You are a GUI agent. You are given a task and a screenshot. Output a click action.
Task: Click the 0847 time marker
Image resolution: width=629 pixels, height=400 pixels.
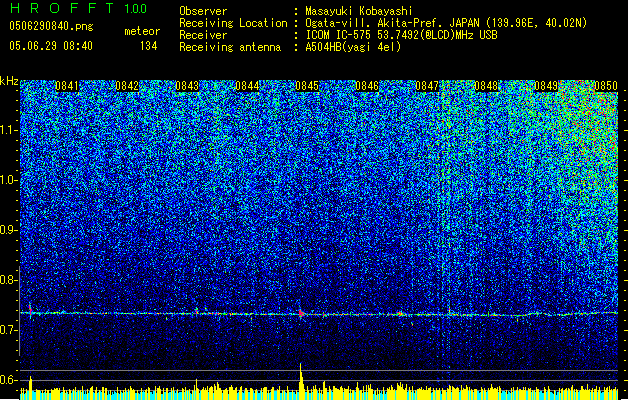coord(427,86)
